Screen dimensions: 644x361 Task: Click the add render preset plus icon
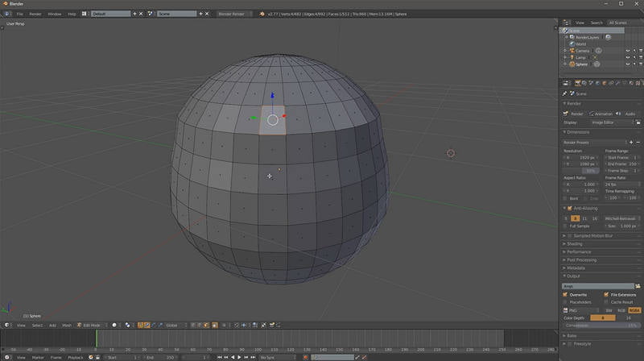(x=630, y=141)
